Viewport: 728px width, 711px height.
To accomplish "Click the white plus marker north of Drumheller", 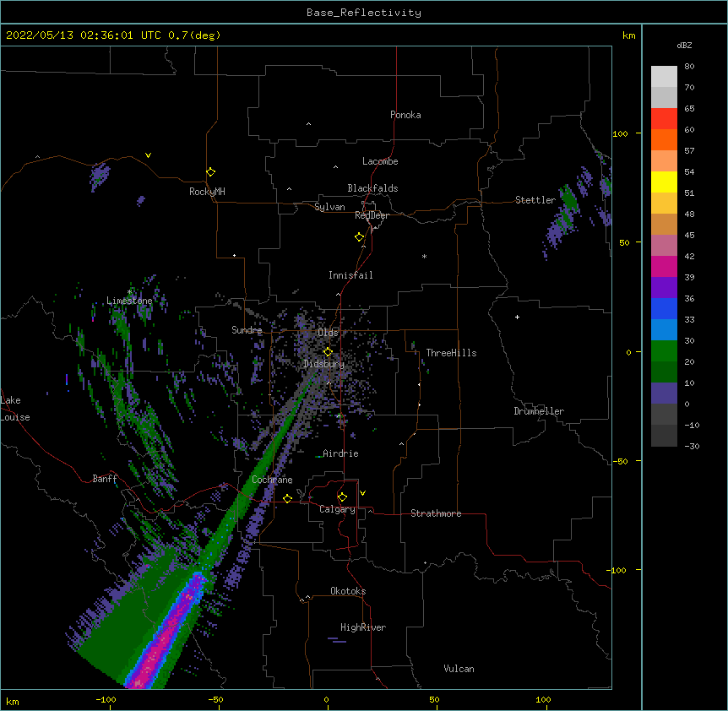I will pyautogui.click(x=517, y=317).
